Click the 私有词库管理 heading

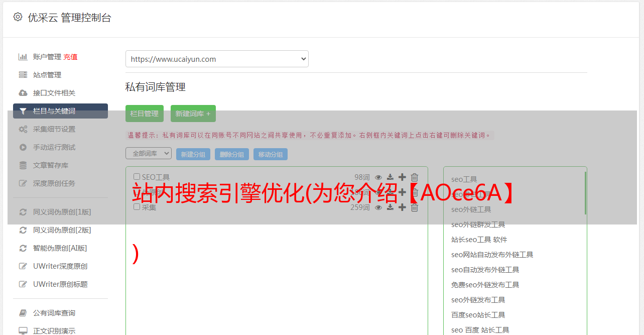click(156, 87)
